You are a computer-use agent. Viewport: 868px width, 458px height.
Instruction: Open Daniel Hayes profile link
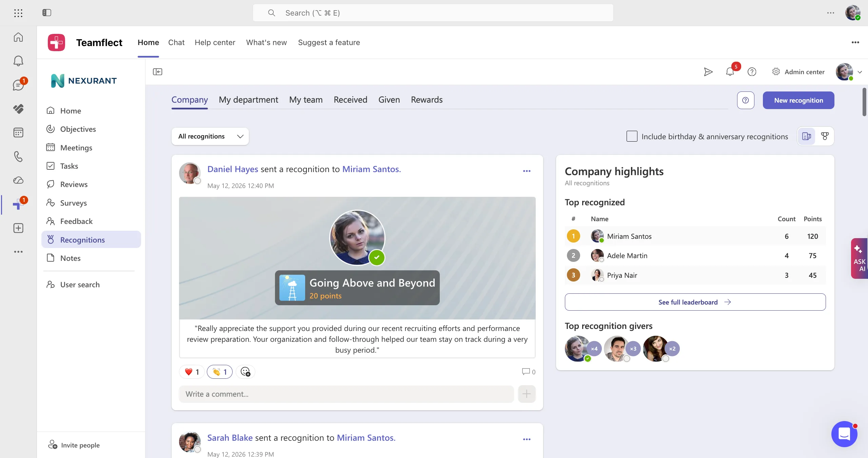point(233,169)
